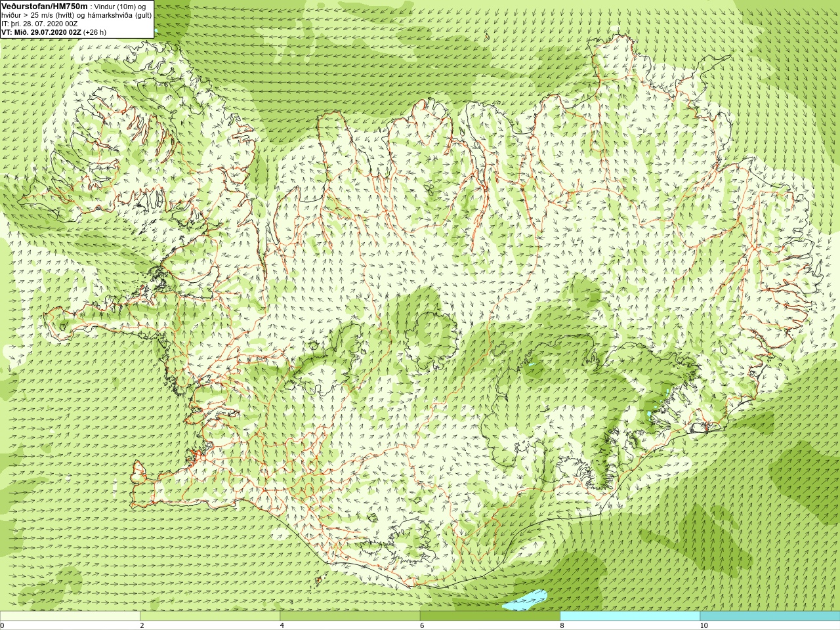Click the light green 2–4 m/s legend swatch

(x=210, y=616)
